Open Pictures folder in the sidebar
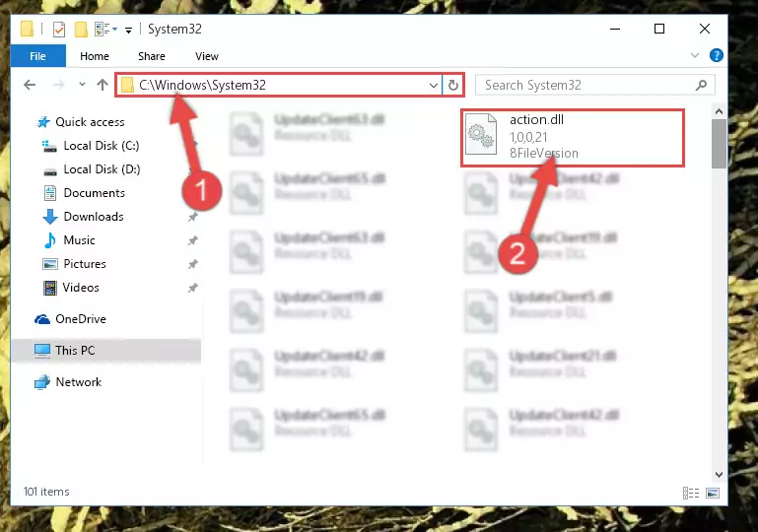The width and height of the screenshot is (758, 532). (x=85, y=264)
